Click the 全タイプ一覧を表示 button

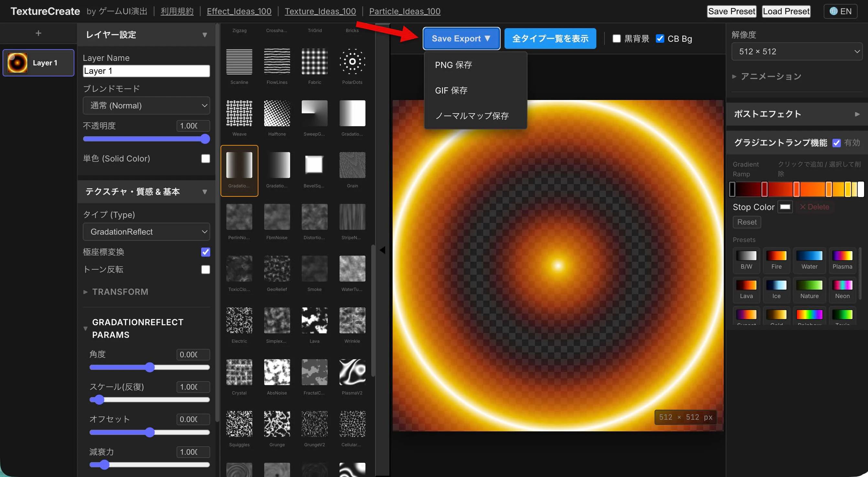point(550,39)
